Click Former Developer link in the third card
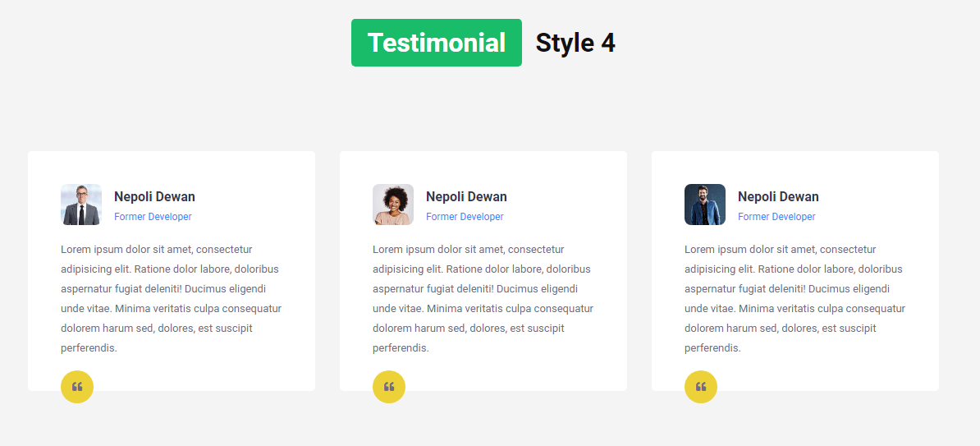This screenshot has width=980, height=446. click(776, 217)
